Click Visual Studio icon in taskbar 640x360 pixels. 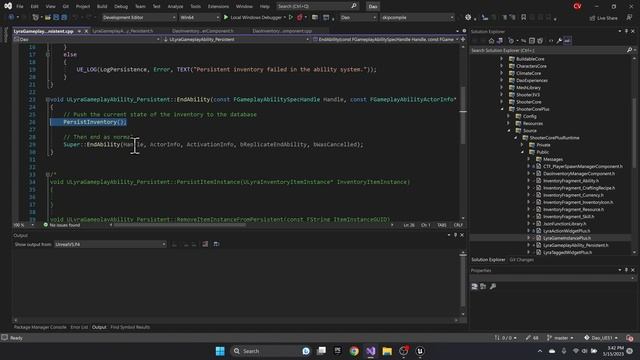pyautogui.click(x=371, y=351)
